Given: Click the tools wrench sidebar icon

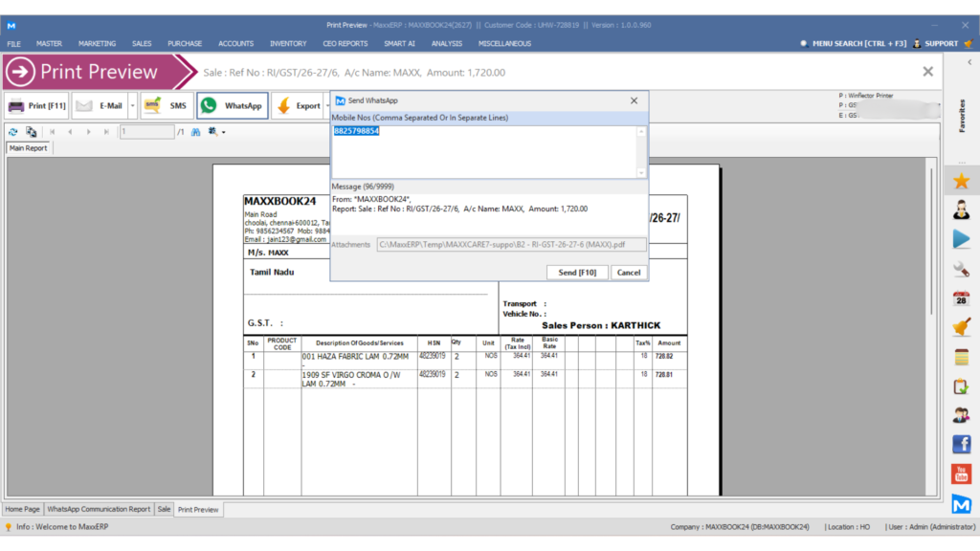Looking at the screenshot, I should 961,269.
